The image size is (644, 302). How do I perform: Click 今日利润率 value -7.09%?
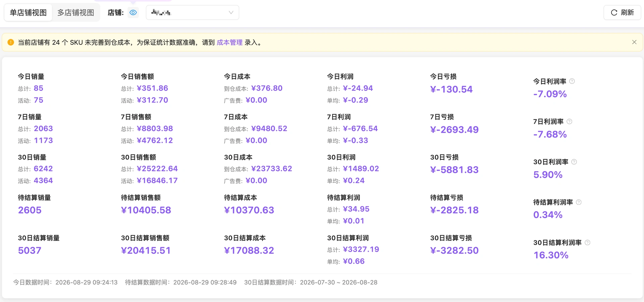[x=550, y=94]
